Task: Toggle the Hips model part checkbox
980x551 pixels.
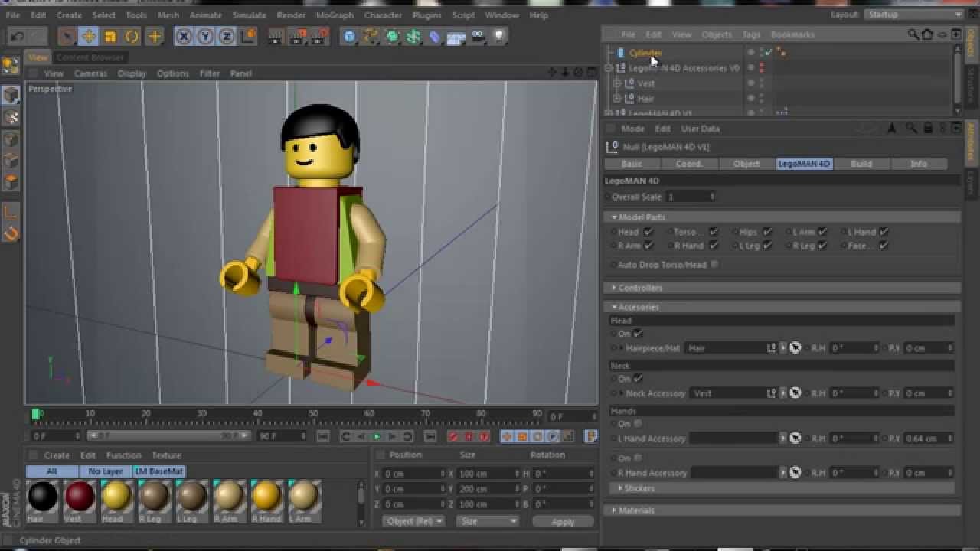Action: (767, 232)
